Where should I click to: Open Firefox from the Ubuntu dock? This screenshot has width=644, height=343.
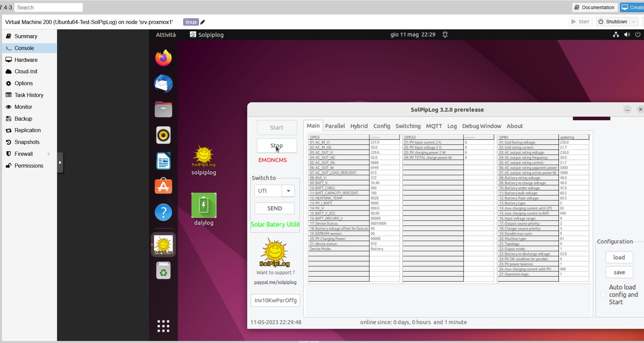[163, 58]
